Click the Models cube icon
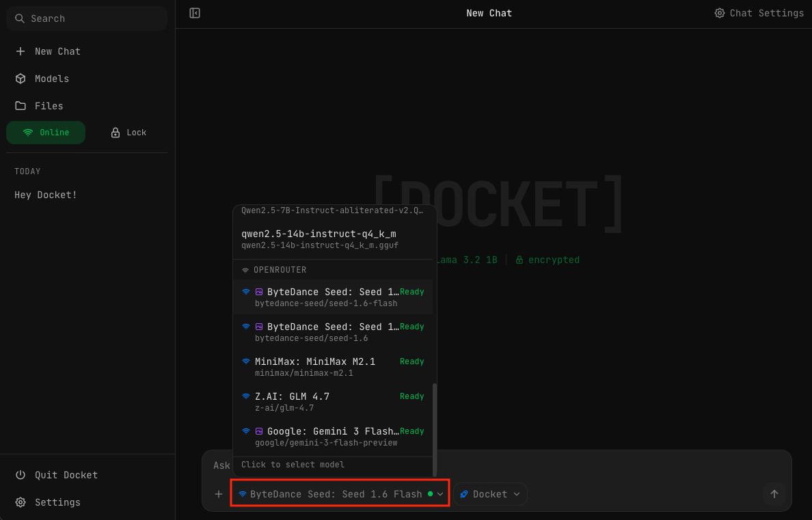812x520 pixels. pyautogui.click(x=21, y=79)
